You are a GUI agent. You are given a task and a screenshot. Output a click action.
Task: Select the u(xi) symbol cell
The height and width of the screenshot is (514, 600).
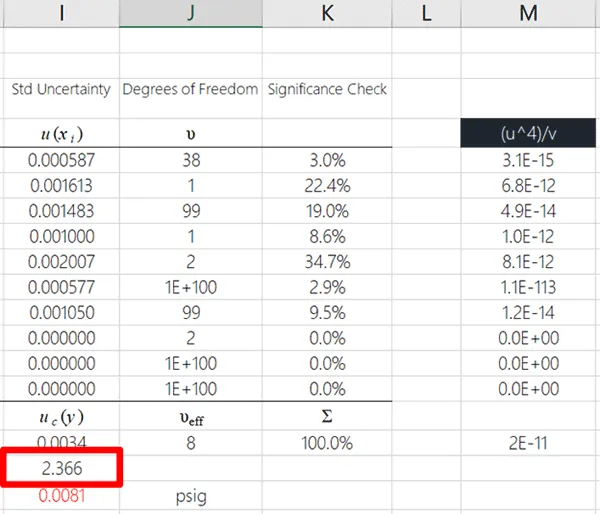[x=61, y=134]
